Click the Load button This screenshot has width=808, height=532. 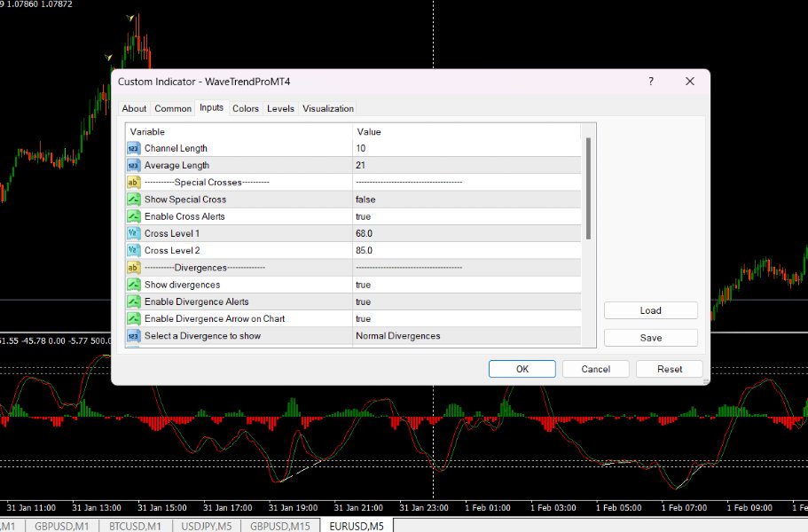tap(651, 310)
